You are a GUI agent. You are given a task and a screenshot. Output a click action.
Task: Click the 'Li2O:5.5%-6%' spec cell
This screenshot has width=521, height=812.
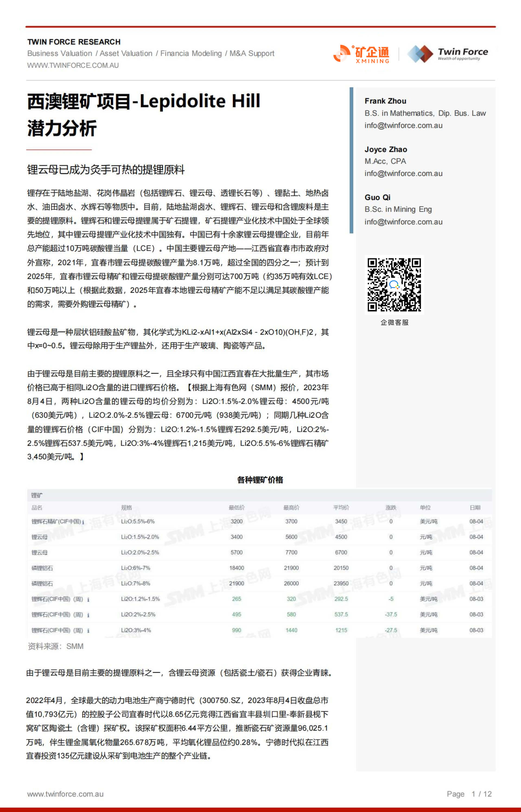click(138, 521)
